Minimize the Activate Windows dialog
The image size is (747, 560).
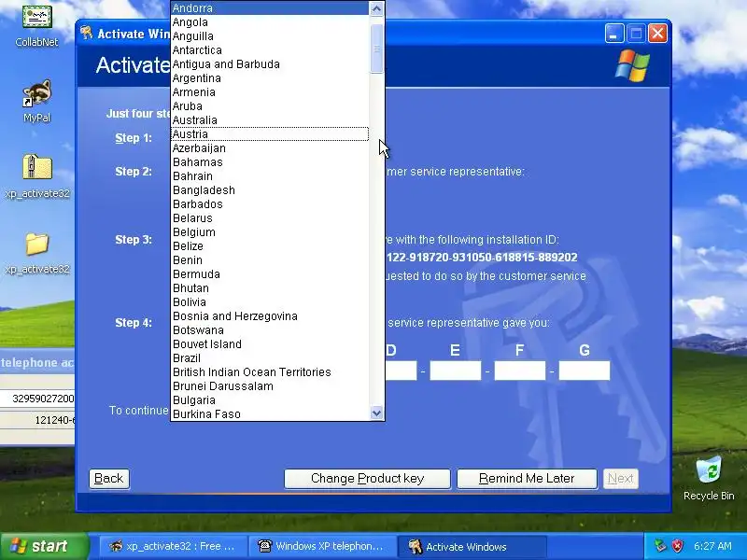pyautogui.click(x=614, y=34)
